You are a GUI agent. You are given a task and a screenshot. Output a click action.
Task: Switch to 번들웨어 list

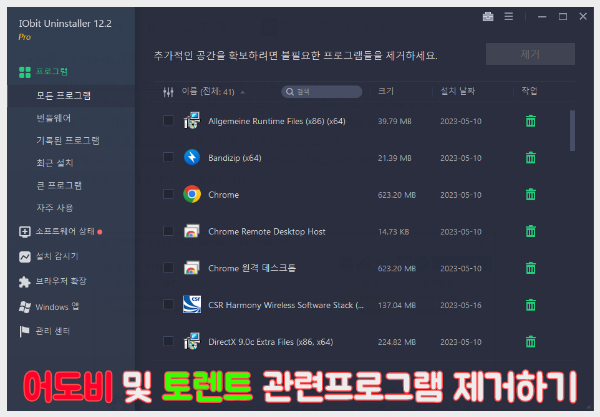pyautogui.click(x=54, y=118)
